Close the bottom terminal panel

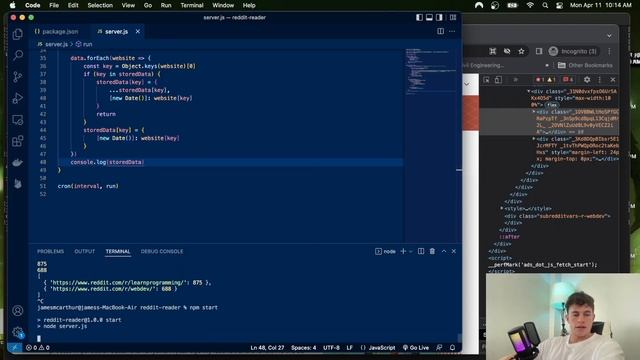point(454,251)
